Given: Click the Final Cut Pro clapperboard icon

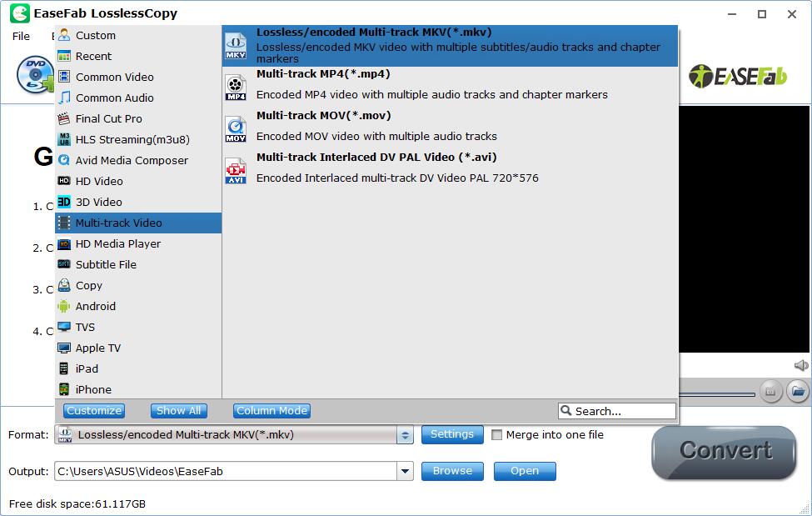Looking at the screenshot, I should 64,118.
